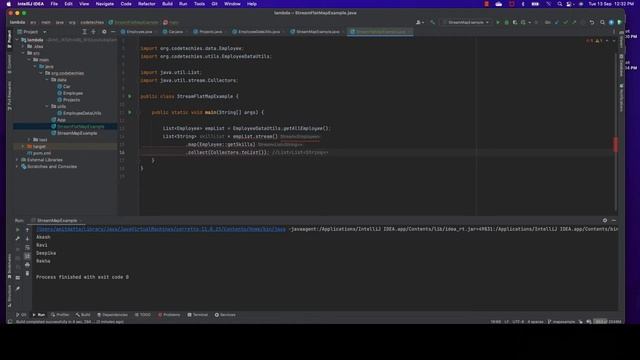Click the Git update project icon

point(556,22)
